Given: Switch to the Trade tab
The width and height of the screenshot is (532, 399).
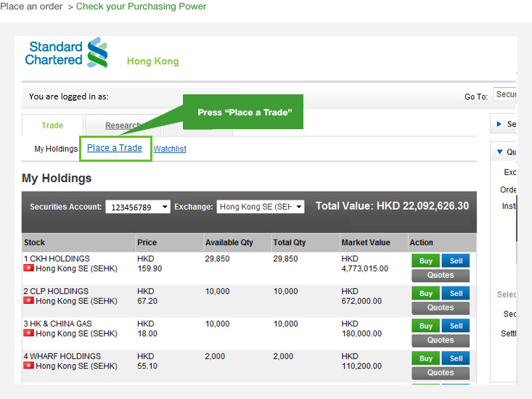Looking at the screenshot, I should tap(52, 126).
